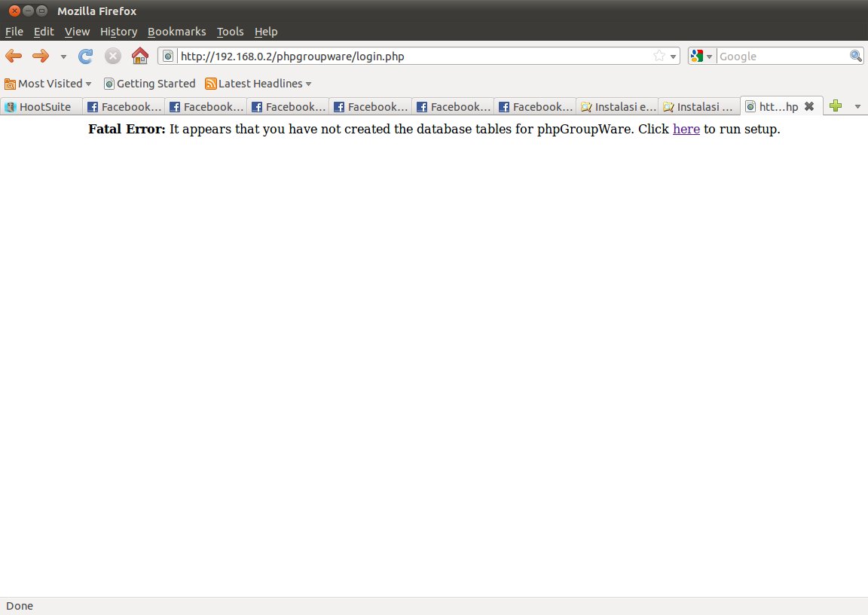This screenshot has width=868, height=615.
Task: Go forward with the forward arrow
Action: pyautogui.click(x=41, y=56)
